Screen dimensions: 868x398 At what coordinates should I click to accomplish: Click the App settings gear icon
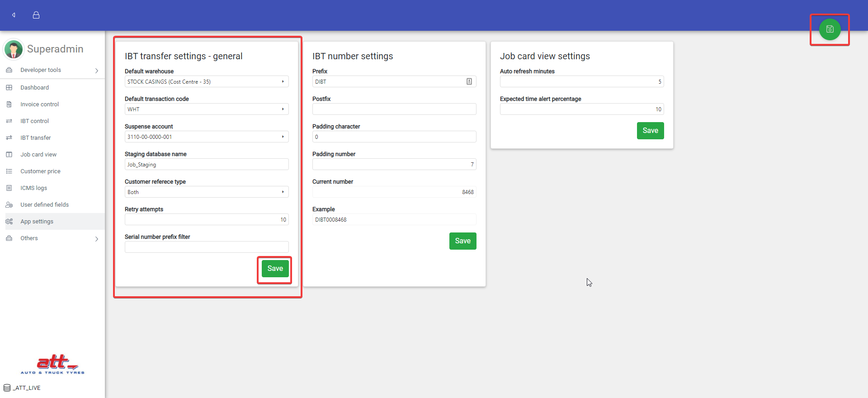(9, 222)
